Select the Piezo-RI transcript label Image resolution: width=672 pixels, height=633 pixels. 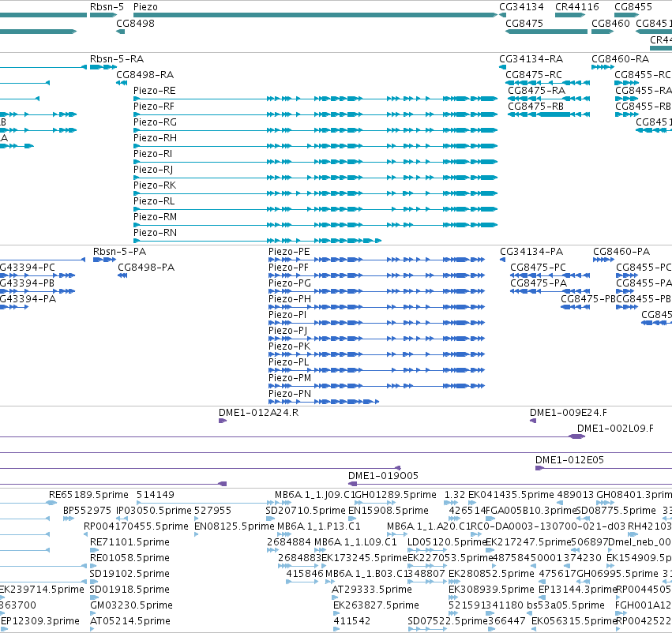tap(152, 154)
